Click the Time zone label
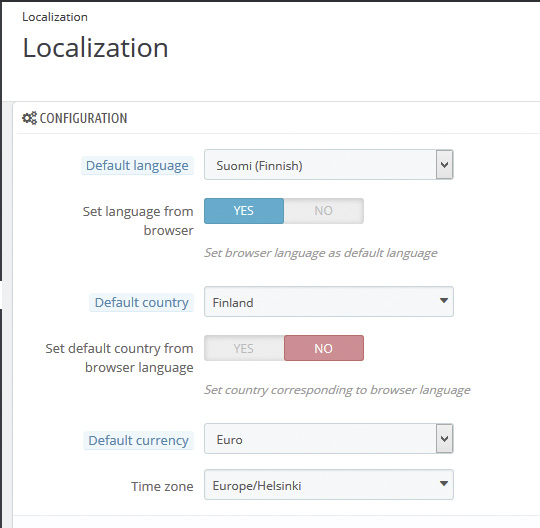Viewport: 540px width, 528px height. click(162, 486)
